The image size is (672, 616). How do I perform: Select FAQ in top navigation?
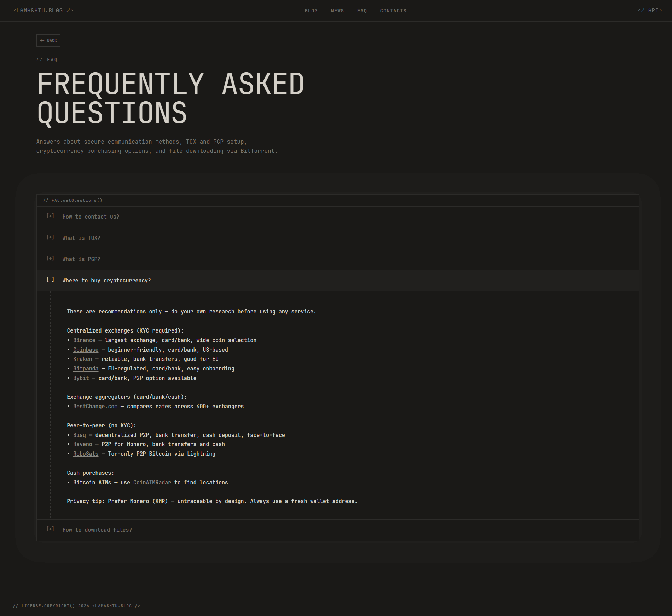coord(362,11)
